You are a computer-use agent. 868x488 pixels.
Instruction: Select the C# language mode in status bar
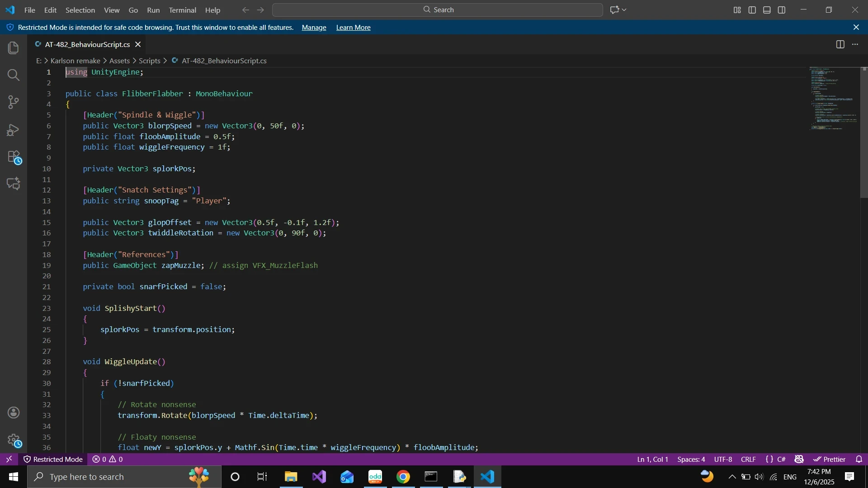(781, 459)
